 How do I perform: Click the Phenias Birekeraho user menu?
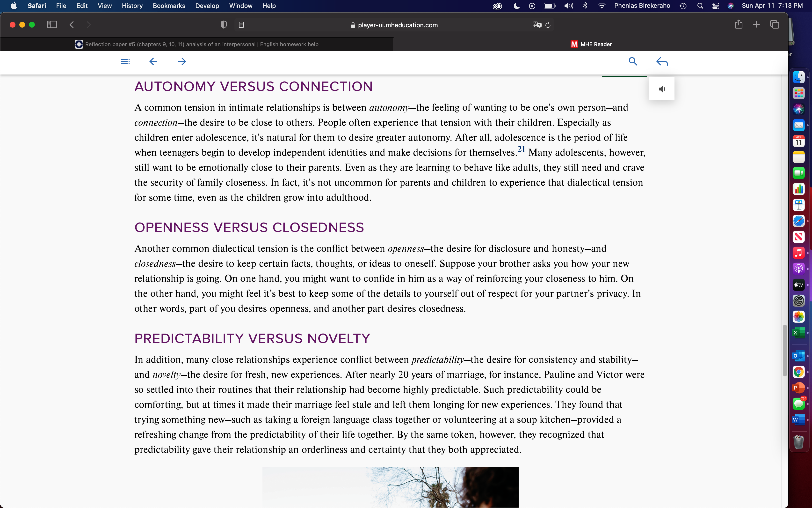tap(642, 6)
